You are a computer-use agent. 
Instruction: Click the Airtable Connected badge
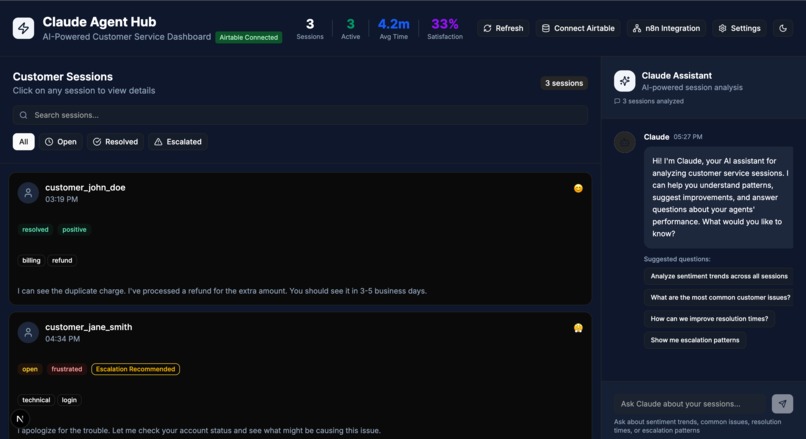tap(249, 38)
